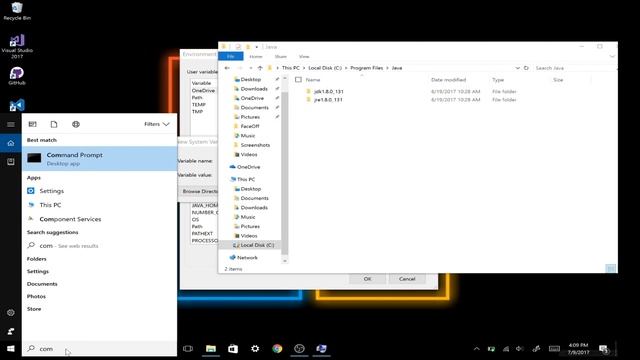Expand the Explorer ribbon chevron
The image size is (640, 360).
tap(612, 56)
